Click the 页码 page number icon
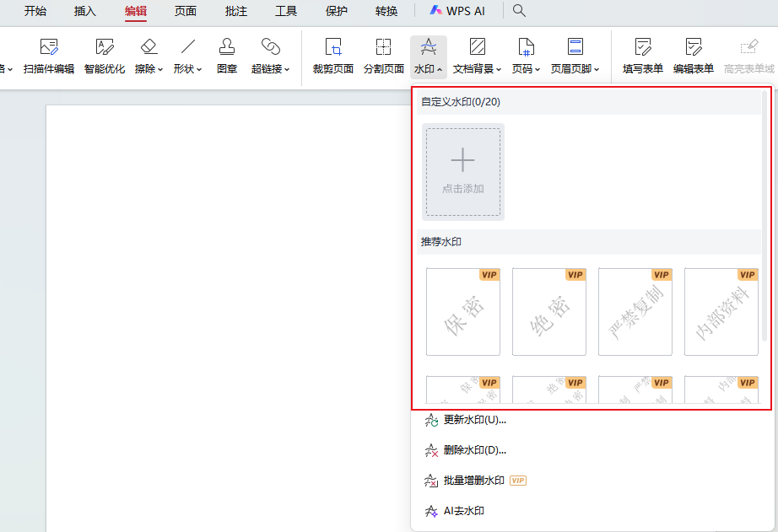 tap(526, 46)
